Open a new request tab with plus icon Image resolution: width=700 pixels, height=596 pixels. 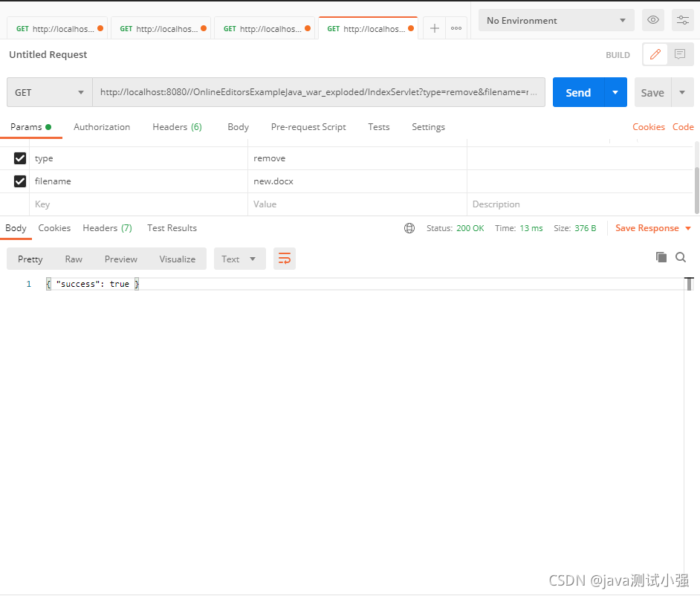point(434,28)
